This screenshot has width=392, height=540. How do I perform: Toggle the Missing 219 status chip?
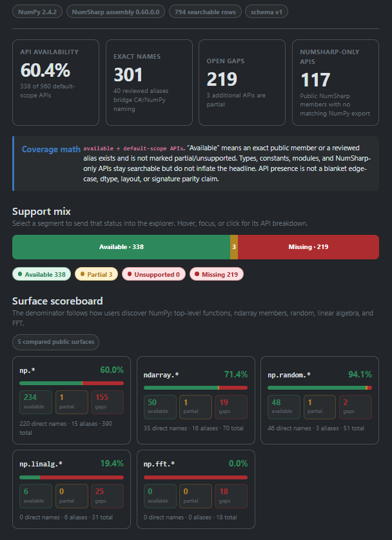coord(217,274)
